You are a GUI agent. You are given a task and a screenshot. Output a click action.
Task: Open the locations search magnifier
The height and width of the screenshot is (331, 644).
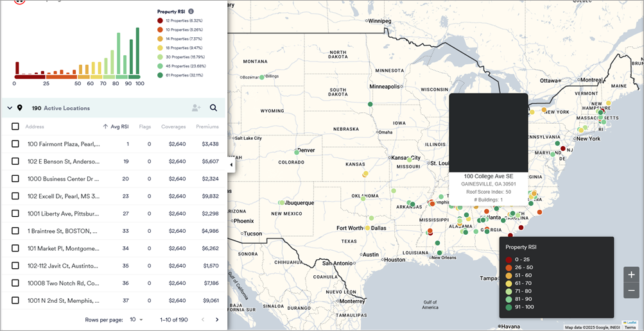click(214, 108)
